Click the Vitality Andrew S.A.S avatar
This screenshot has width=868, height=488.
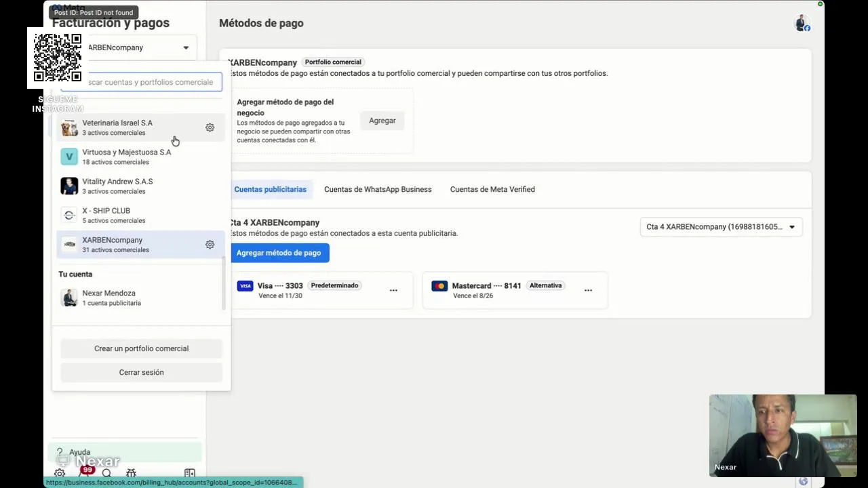coord(69,186)
